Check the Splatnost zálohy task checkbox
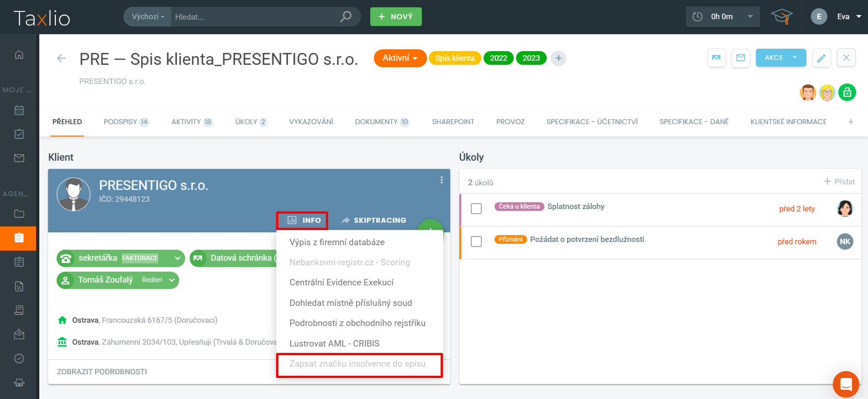This screenshot has width=868, height=399. click(x=476, y=209)
